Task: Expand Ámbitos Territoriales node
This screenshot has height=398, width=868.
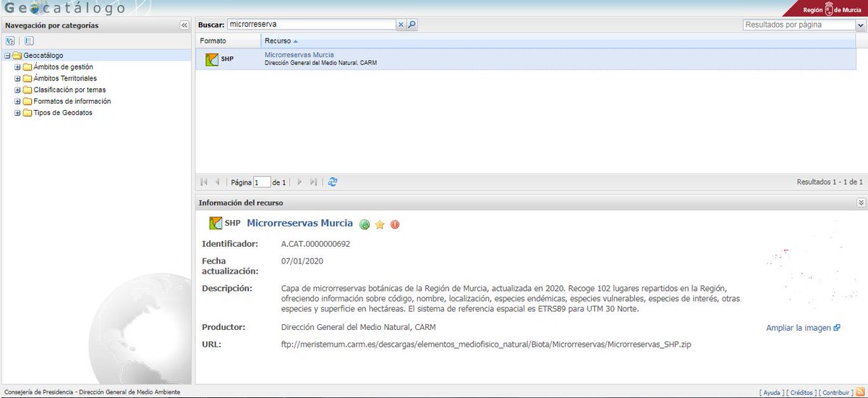Action: click(x=17, y=78)
